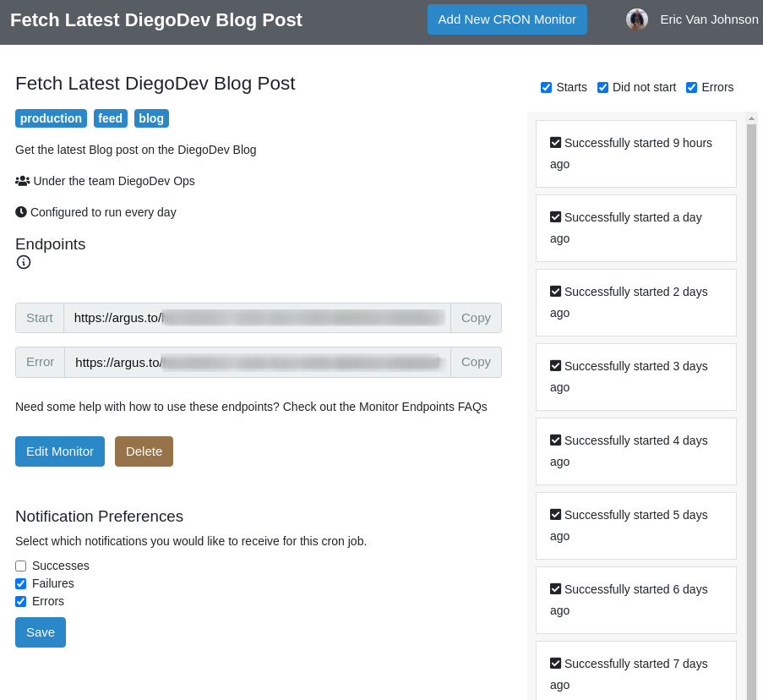Viewport: 763px width, 700px height.
Task: Click the event list scrollbar up arrow
Action: pos(751,118)
